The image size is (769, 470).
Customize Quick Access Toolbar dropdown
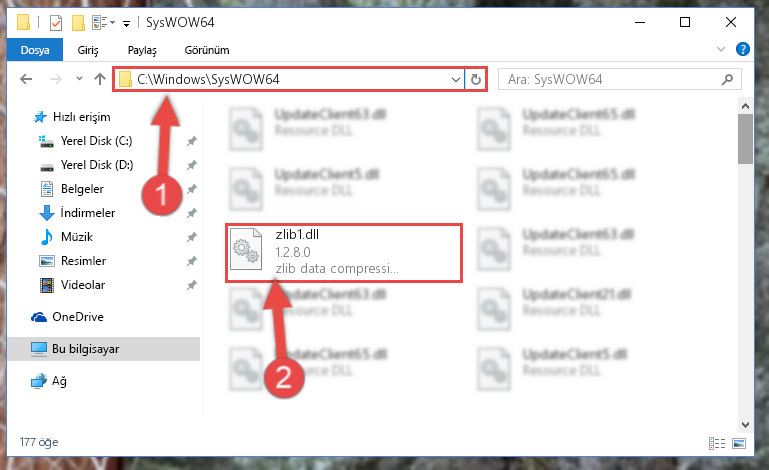pos(126,23)
